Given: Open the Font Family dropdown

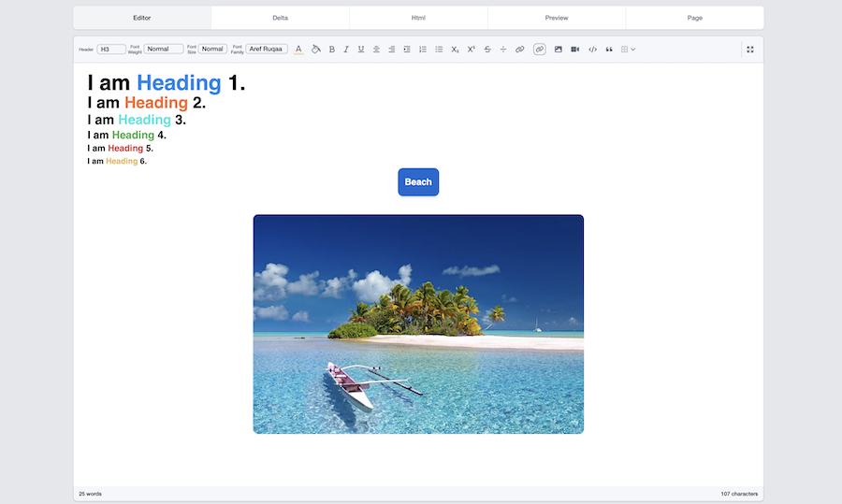Looking at the screenshot, I should click(267, 50).
